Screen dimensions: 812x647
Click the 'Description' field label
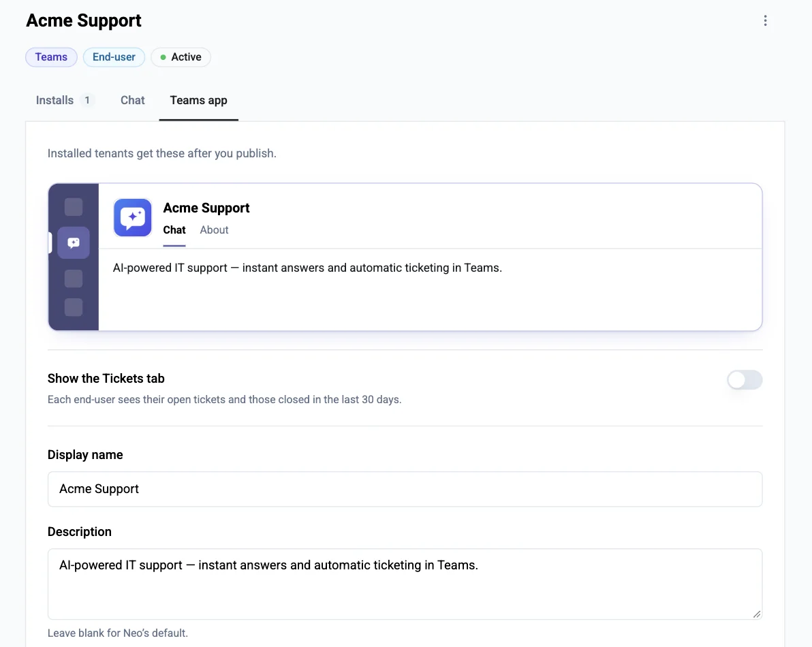pyautogui.click(x=79, y=532)
